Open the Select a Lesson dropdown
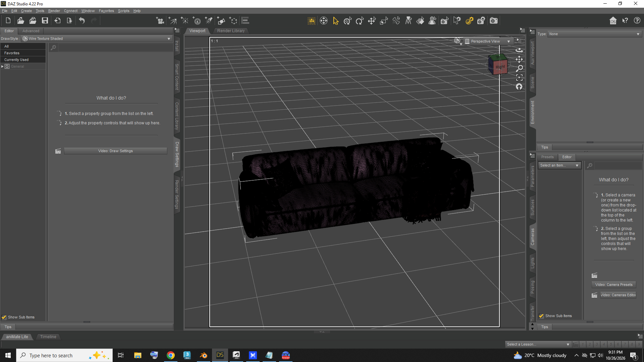644x362 pixels. (x=538, y=344)
